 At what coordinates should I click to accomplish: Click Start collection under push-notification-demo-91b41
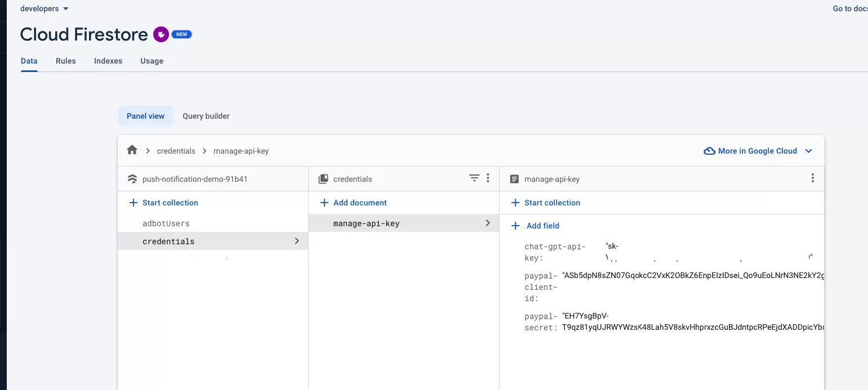pyautogui.click(x=163, y=203)
